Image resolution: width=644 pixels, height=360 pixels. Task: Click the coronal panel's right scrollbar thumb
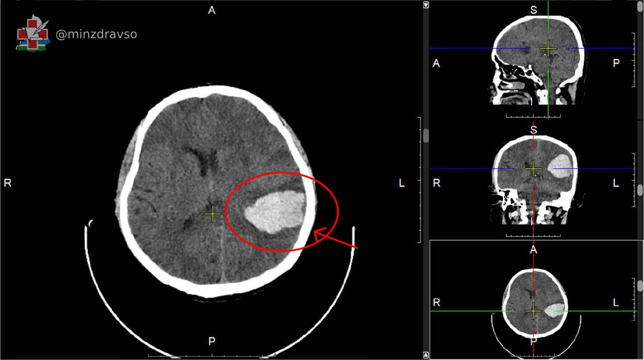coord(640,190)
